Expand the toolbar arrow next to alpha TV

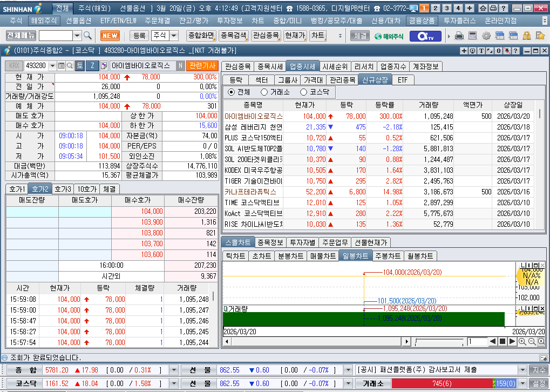pos(449,36)
